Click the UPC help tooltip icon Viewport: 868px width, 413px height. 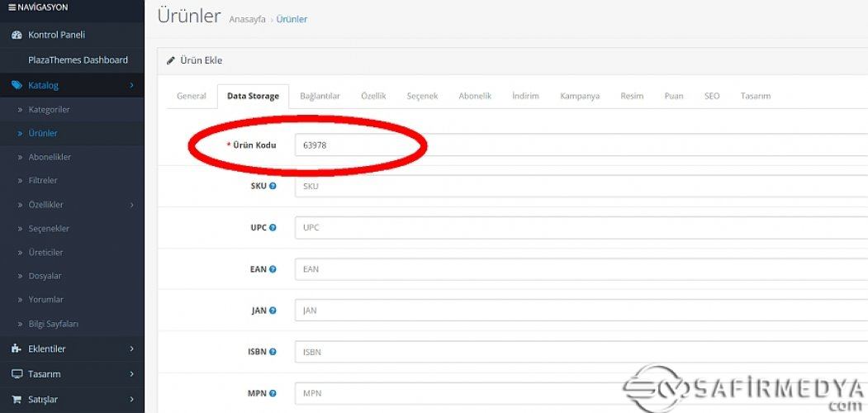click(273, 227)
